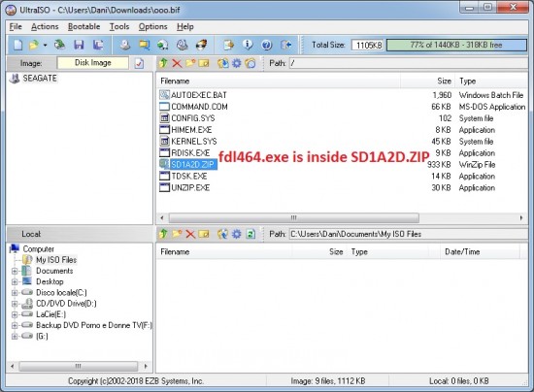Viewport: 534px width, 392px height.
Task: Click New Folder icon in image pane toolbar
Action: (x=190, y=63)
